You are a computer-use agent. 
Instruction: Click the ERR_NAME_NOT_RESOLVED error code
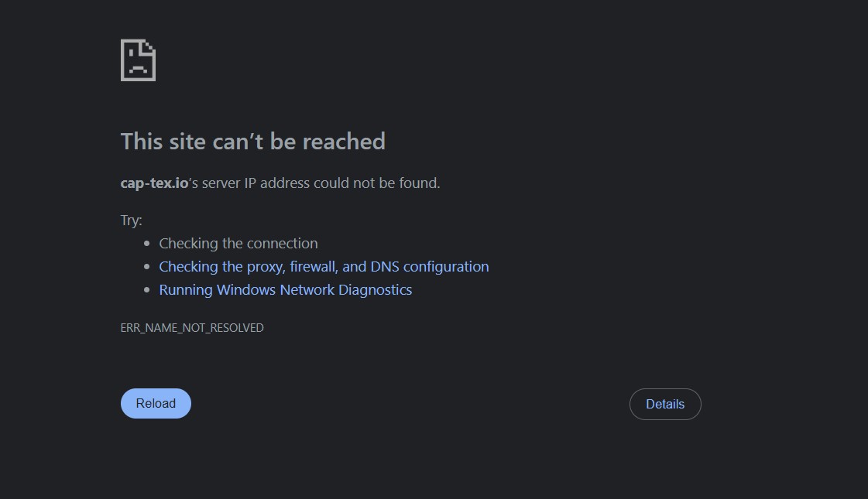[192, 327]
